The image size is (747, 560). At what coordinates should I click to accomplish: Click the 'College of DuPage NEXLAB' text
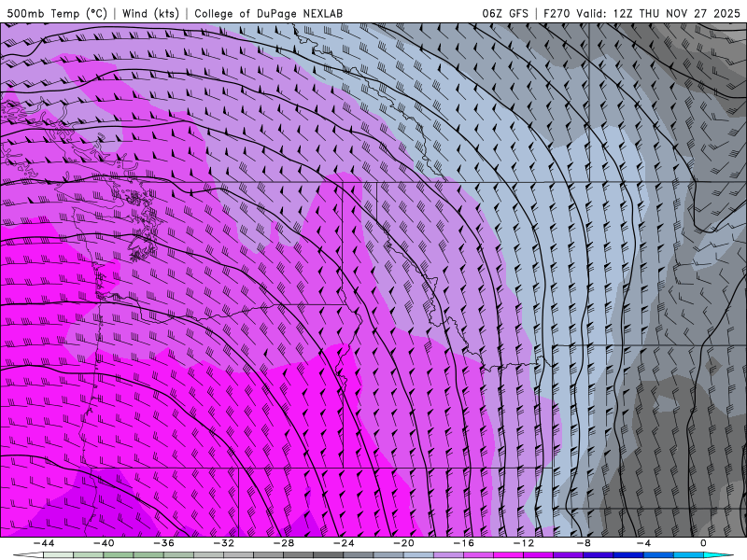(268, 13)
